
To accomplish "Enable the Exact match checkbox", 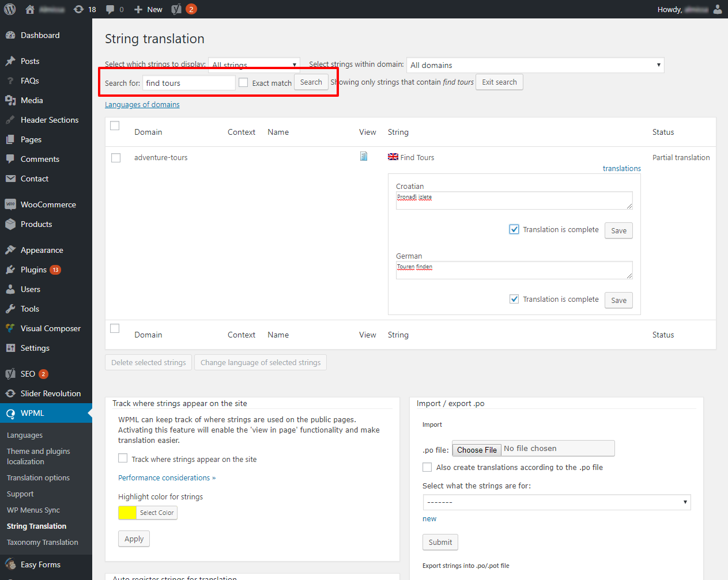I will click(243, 83).
